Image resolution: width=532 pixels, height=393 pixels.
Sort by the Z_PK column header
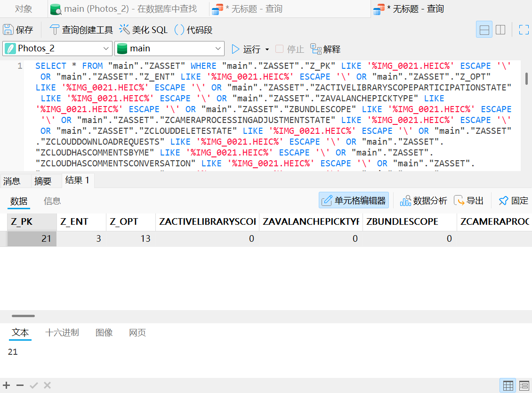[x=32, y=222]
